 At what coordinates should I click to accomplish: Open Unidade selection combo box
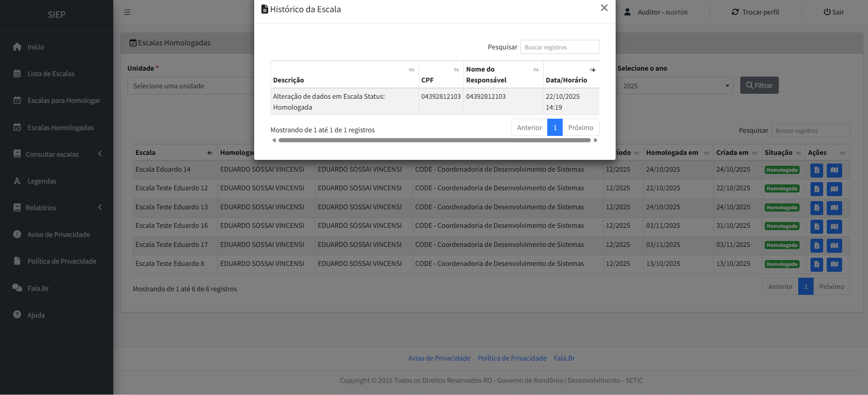pos(190,86)
